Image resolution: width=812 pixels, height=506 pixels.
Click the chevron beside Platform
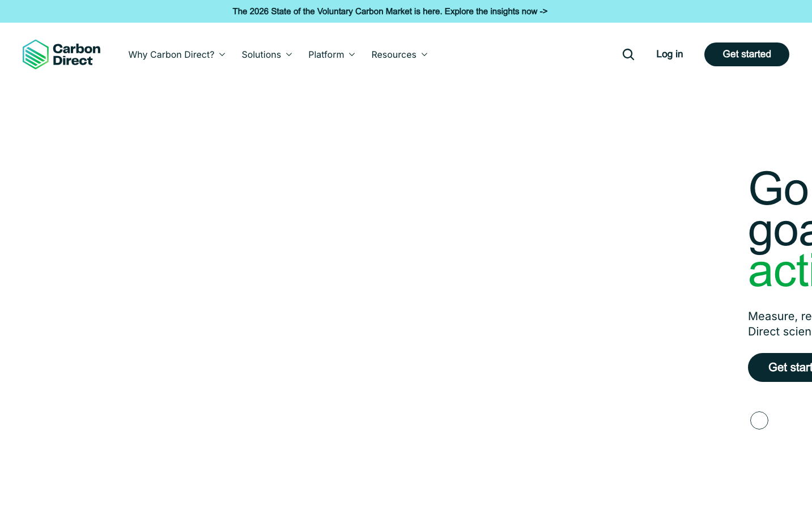[x=352, y=55]
